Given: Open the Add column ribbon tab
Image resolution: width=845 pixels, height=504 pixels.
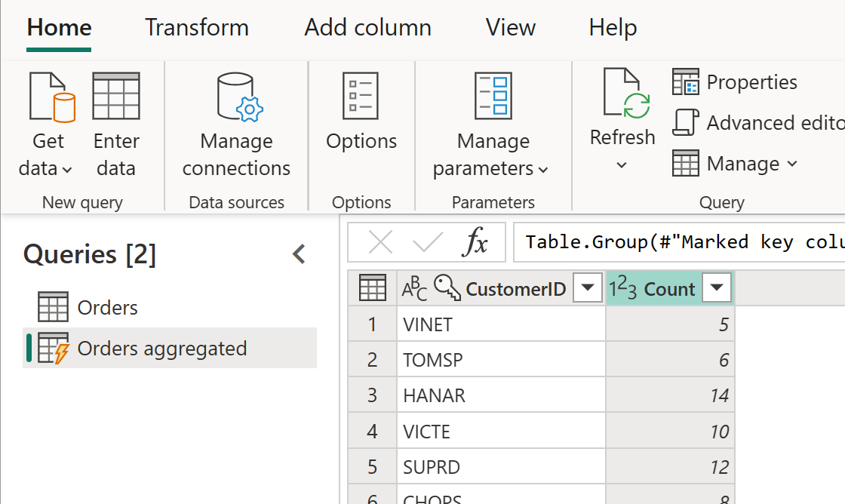Looking at the screenshot, I should pyautogui.click(x=367, y=27).
